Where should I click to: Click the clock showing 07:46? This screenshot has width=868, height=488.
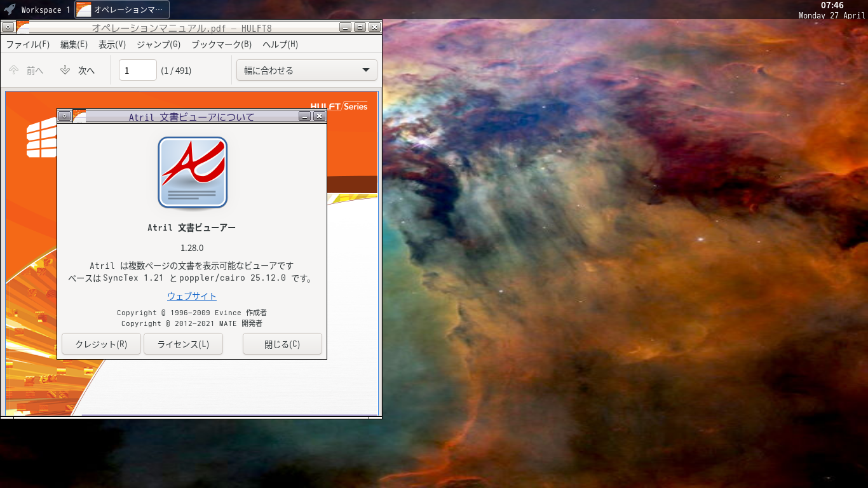coord(832,5)
